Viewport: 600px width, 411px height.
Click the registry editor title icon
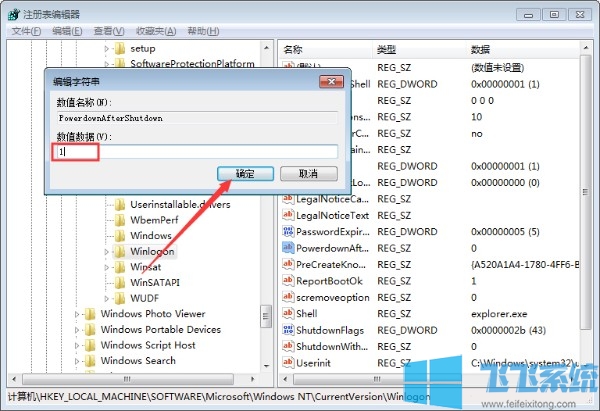click(x=14, y=15)
